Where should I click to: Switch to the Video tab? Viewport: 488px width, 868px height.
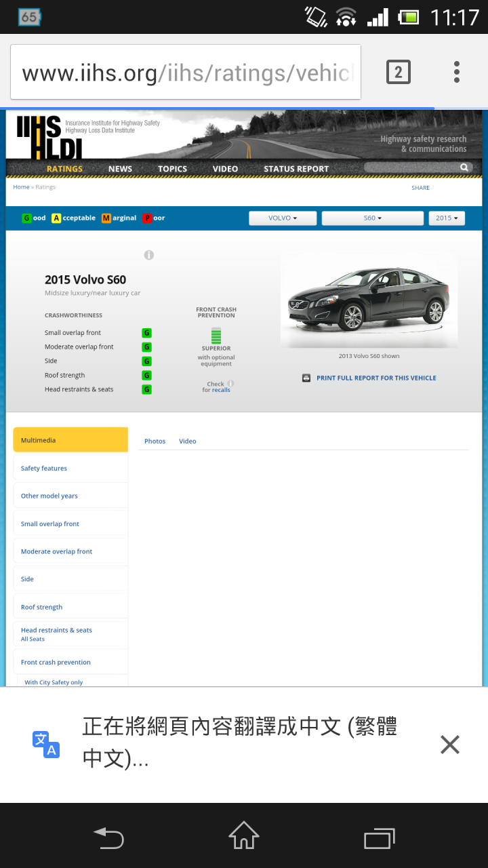coord(188,441)
